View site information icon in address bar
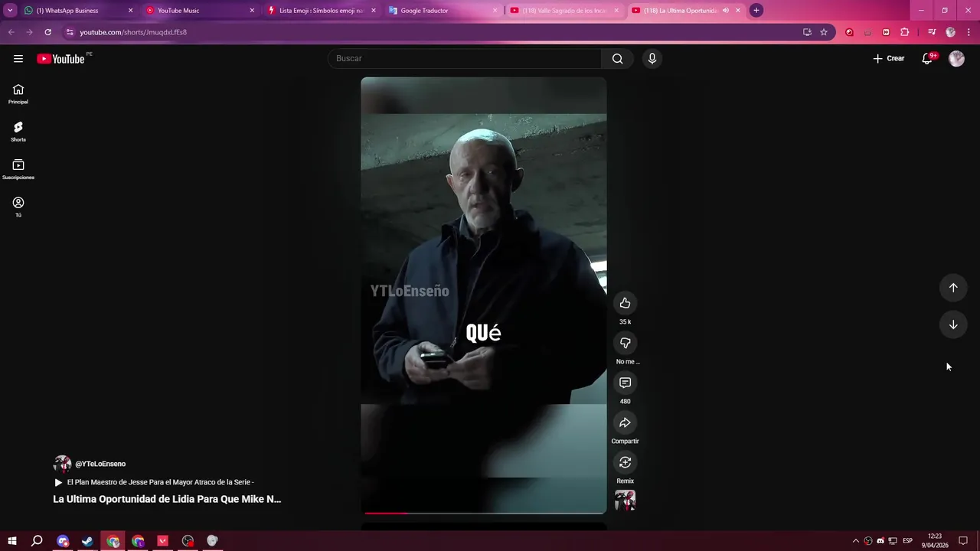 [x=70, y=32]
